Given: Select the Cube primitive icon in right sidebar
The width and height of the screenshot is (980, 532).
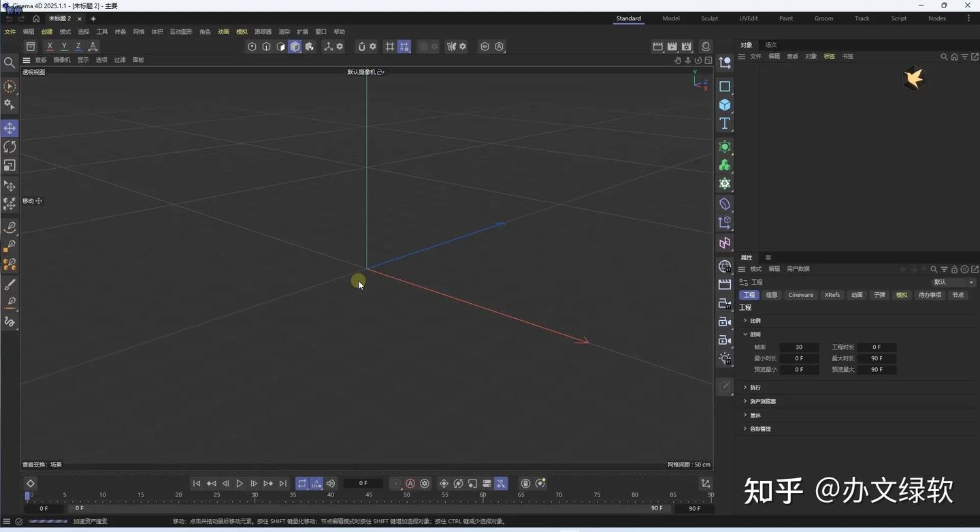Looking at the screenshot, I should (724, 106).
